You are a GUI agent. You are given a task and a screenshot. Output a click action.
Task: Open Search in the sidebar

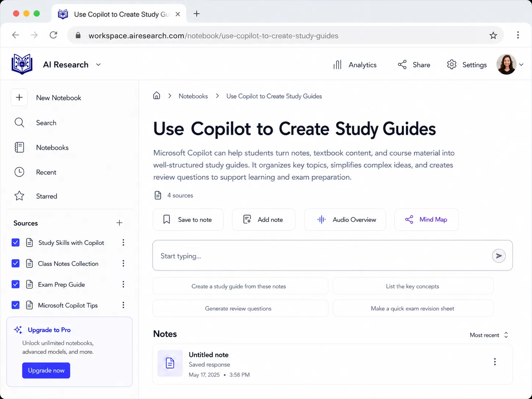(46, 123)
